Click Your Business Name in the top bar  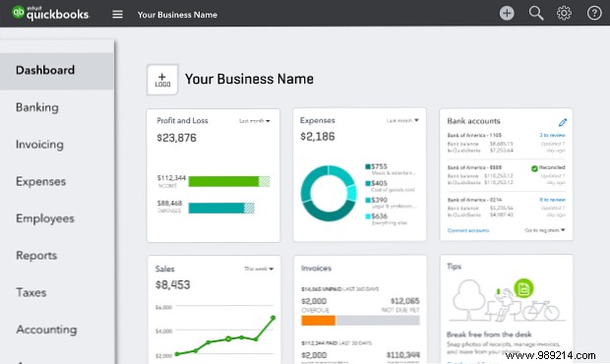177,15
